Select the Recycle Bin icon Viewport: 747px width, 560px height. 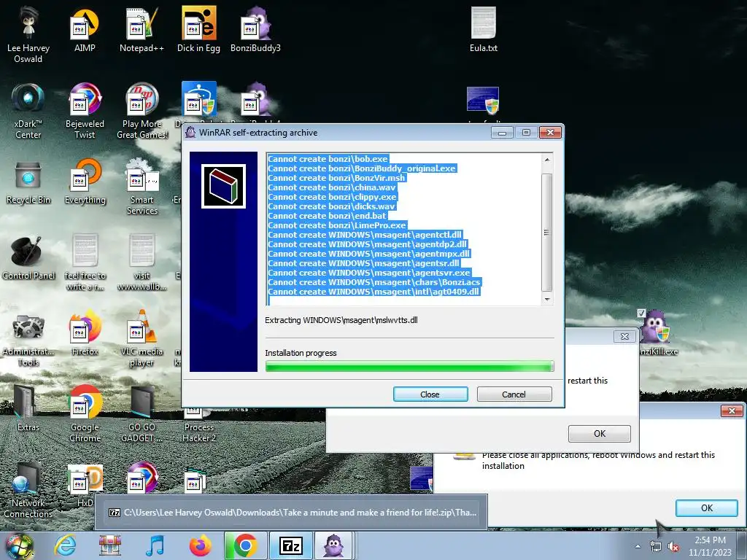(28, 182)
